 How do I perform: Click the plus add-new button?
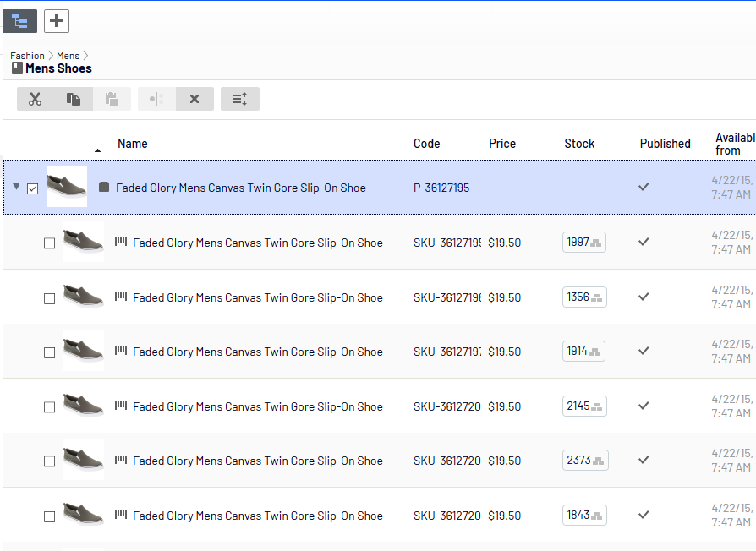57,21
